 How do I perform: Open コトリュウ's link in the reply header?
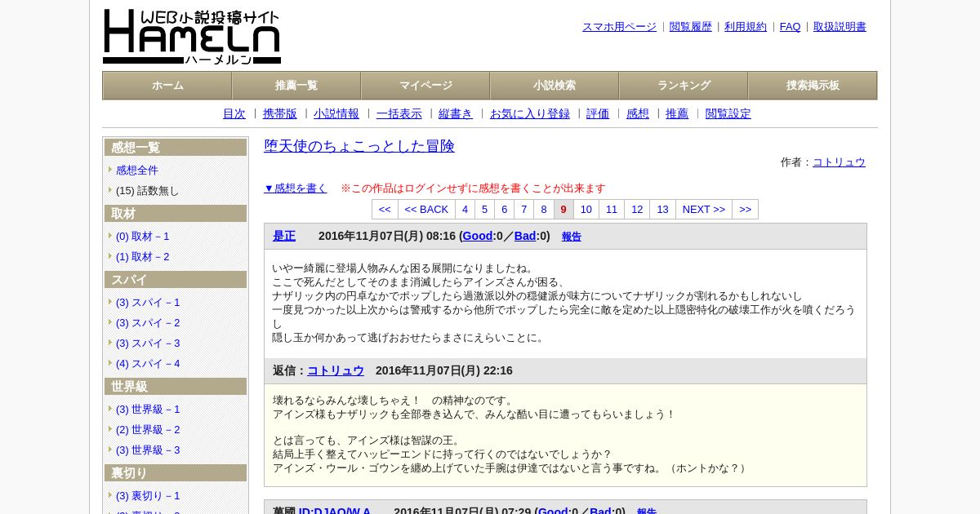tap(336, 370)
